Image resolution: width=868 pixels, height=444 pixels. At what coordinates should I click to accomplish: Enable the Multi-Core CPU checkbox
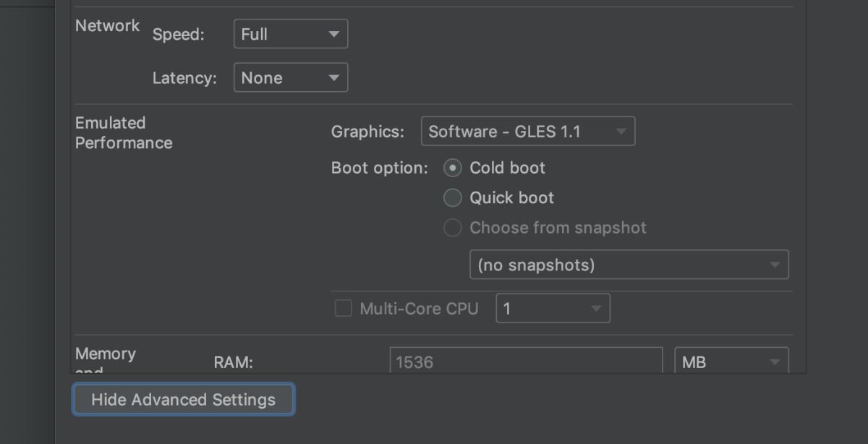(343, 309)
